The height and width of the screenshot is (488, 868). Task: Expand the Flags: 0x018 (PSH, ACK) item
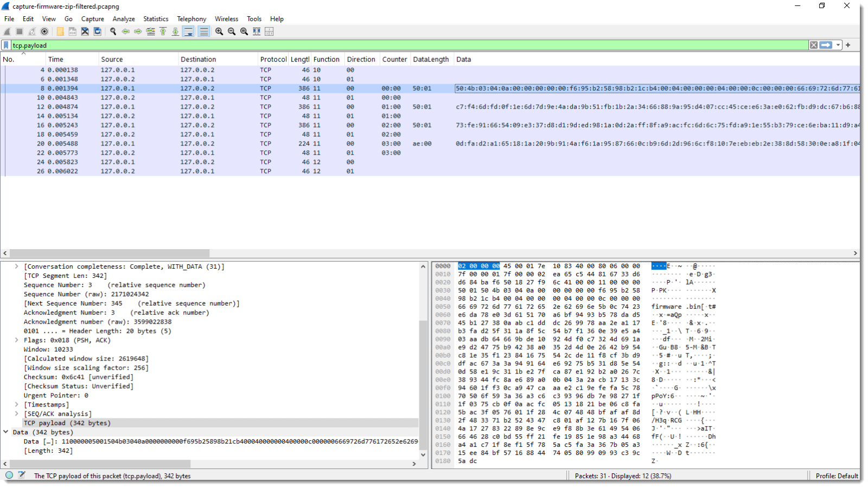[x=16, y=340]
